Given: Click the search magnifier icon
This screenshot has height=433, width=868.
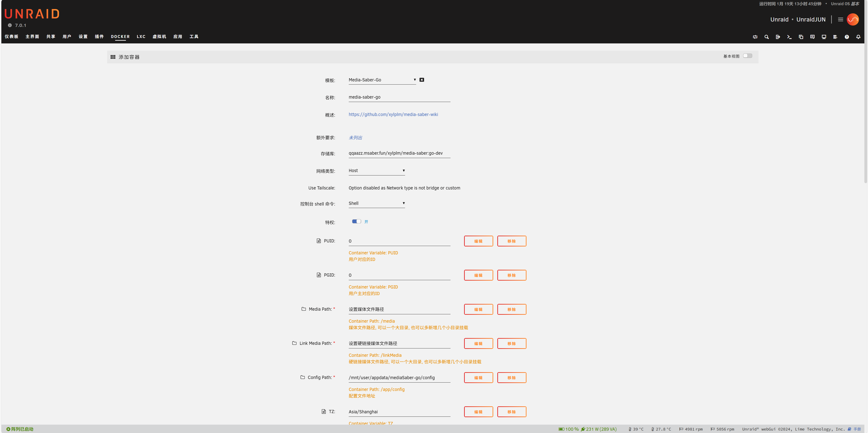Looking at the screenshot, I should 766,37.
